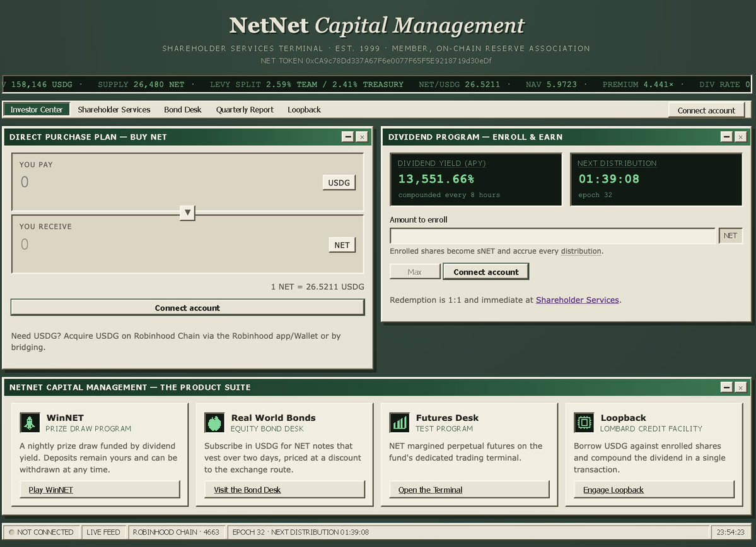The height and width of the screenshot is (547, 756).
Task: Click the Dividend Yield 13,551.66% value
Action: (436, 179)
